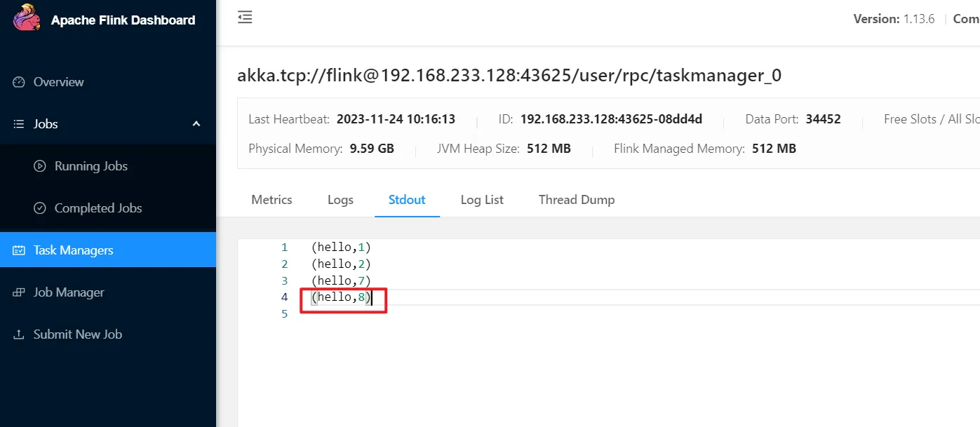Select Task Managers in sidebar

click(x=108, y=250)
